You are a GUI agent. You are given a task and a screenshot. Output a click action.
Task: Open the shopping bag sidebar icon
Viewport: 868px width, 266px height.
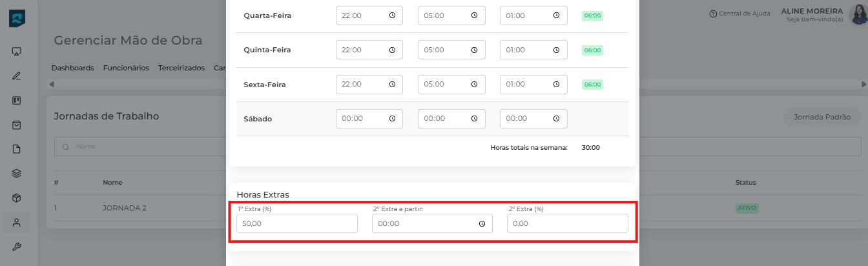(17, 125)
